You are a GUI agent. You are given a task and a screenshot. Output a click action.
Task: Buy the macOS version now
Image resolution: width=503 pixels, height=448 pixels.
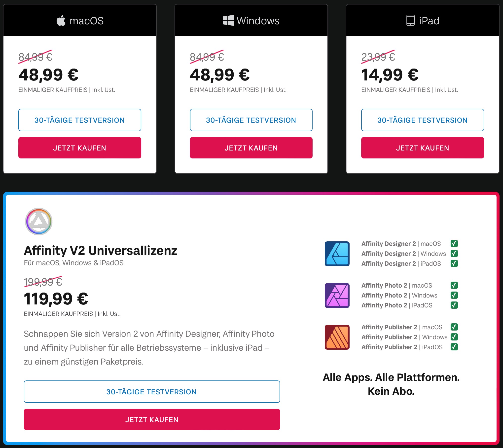coord(80,148)
